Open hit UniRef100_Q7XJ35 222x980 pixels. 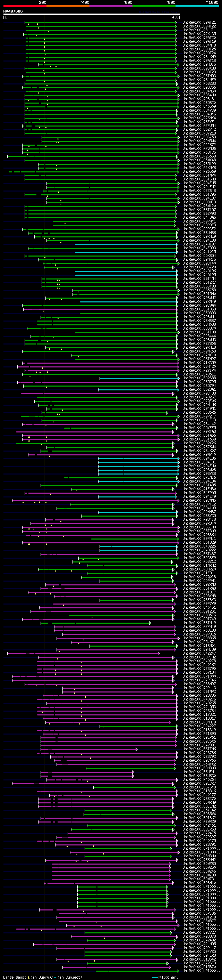(199, 34)
